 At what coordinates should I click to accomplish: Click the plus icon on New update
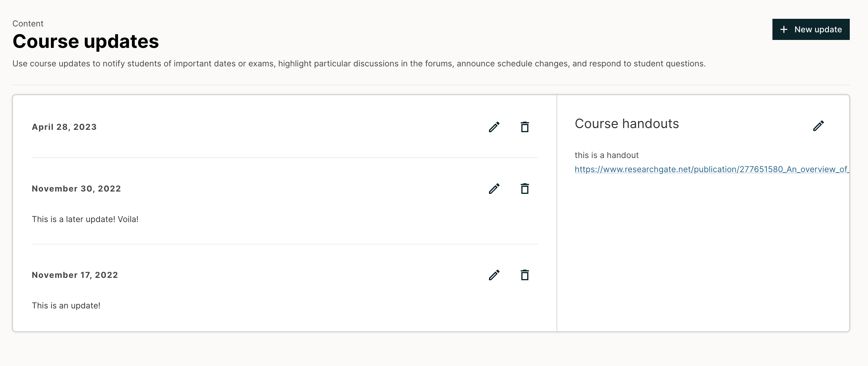784,29
